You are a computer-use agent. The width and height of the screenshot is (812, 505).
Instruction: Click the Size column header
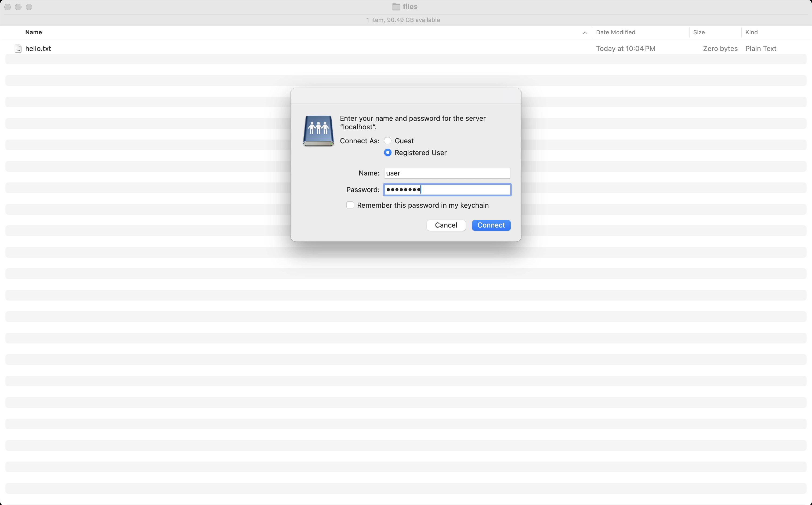coord(699,32)
